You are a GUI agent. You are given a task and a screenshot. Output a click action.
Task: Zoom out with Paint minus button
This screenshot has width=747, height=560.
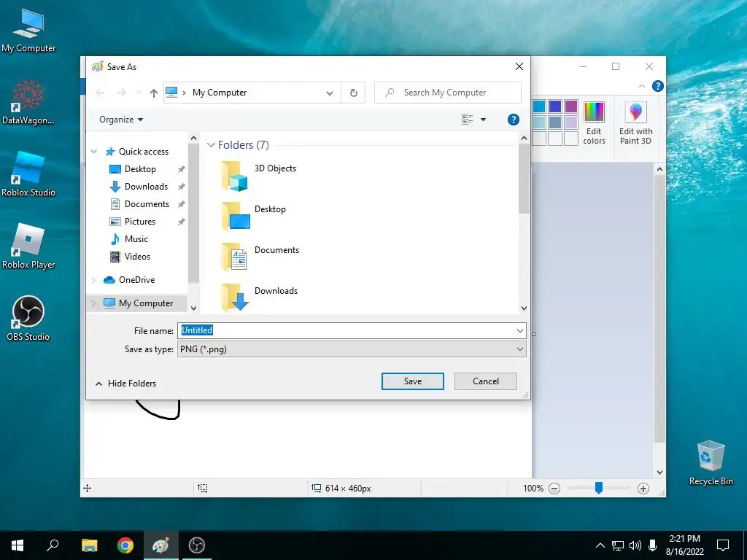click(554, 489)
